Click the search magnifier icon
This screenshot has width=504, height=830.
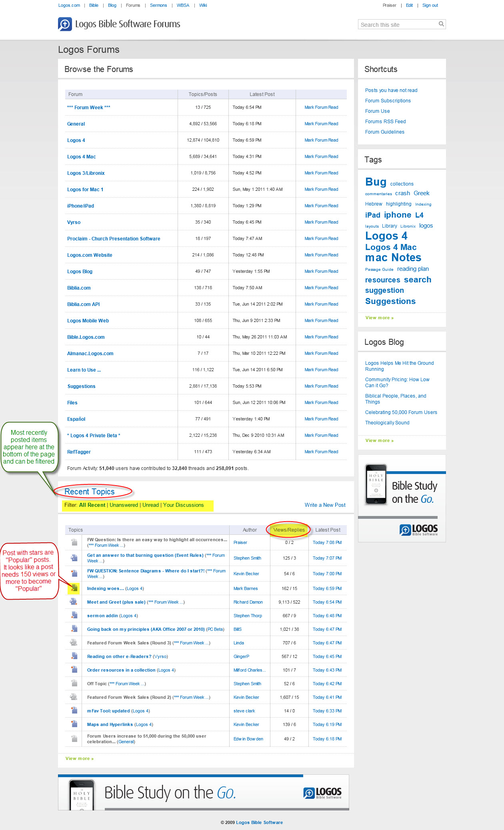pos(441,24)
